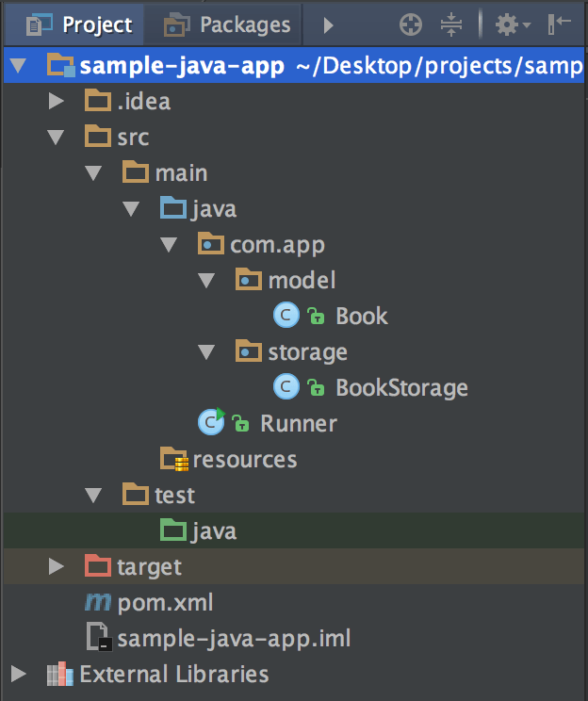Open the settings gear menu
The image size is (588, 701).
point(513,24)
